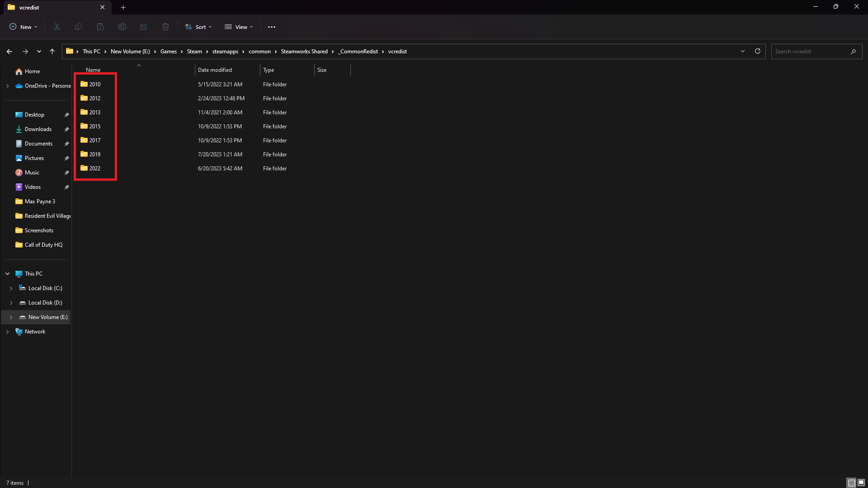Image resolution: width=868 pixels, height=488 pixels.
Task: Click Steamworks Shared in breadcrumb path
Action: point(304,52)
